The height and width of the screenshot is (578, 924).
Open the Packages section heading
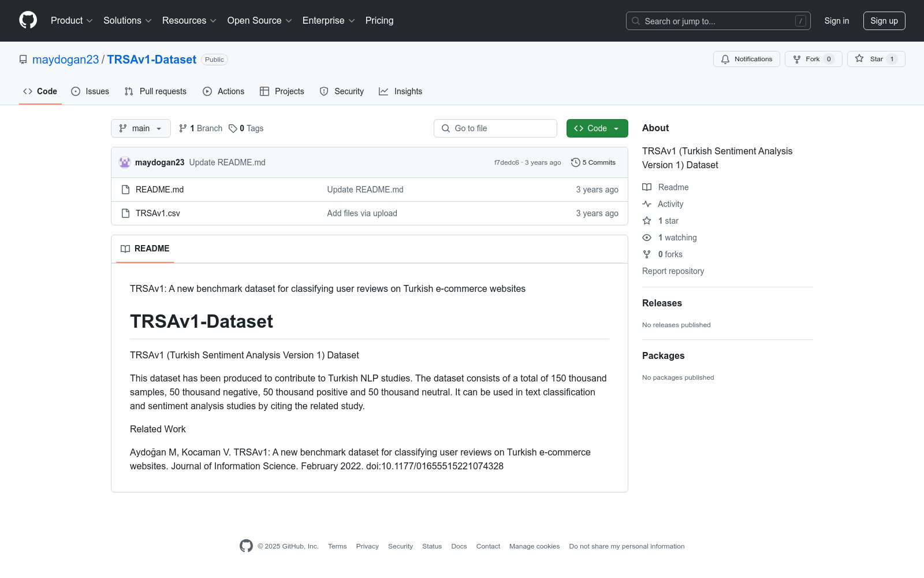tap(663, 355)
